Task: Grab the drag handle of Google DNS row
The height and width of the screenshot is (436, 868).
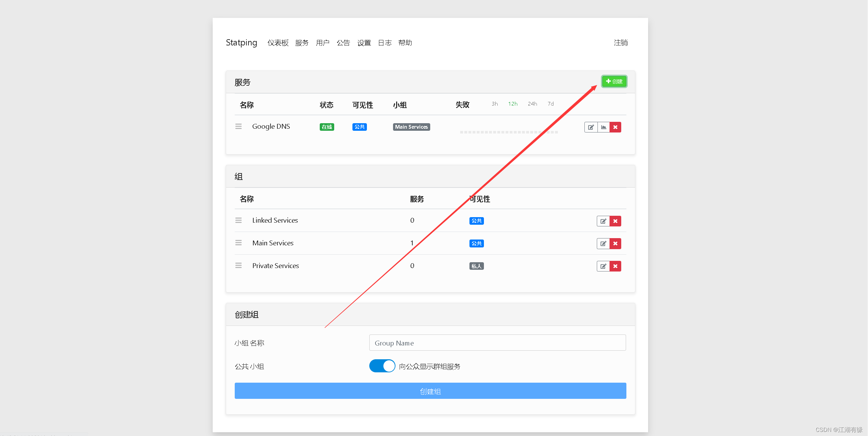Action: [x=239, y=127]
